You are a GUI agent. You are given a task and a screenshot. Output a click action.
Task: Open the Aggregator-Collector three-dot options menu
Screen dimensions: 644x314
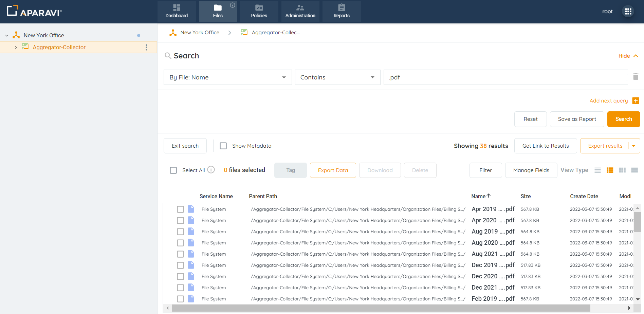(x=146, y=48)
